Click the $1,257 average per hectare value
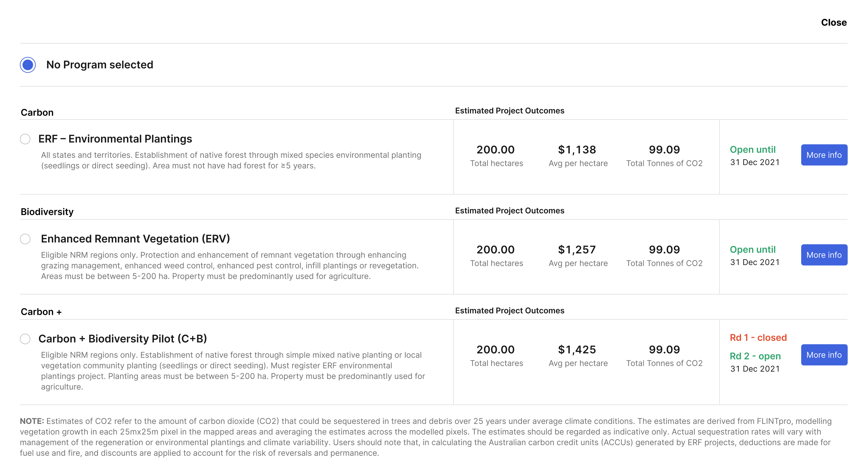 click(x=577, y=250)
